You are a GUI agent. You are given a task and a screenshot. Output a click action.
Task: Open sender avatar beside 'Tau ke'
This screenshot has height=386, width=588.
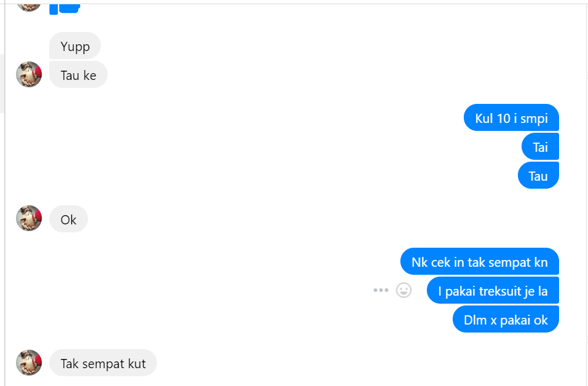coord(29,74)
